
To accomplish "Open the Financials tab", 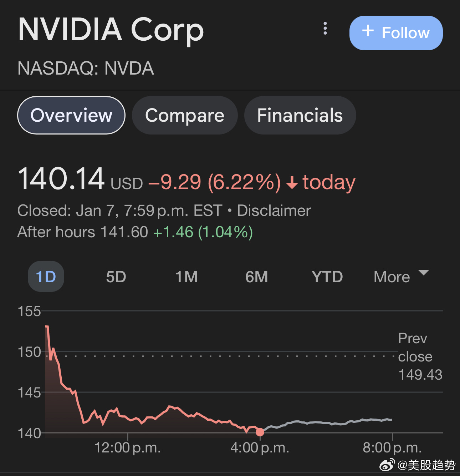I will tap(300, 115).
